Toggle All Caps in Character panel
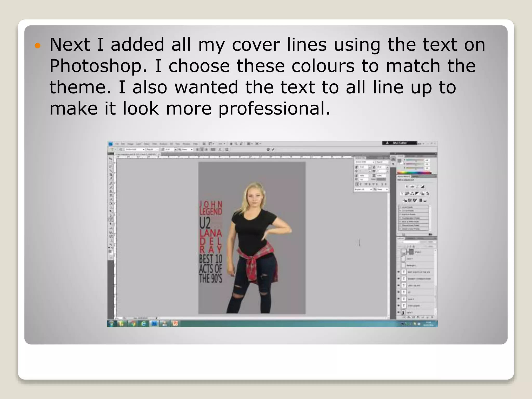This screenshot has height=399, width=532. [366, 184]
